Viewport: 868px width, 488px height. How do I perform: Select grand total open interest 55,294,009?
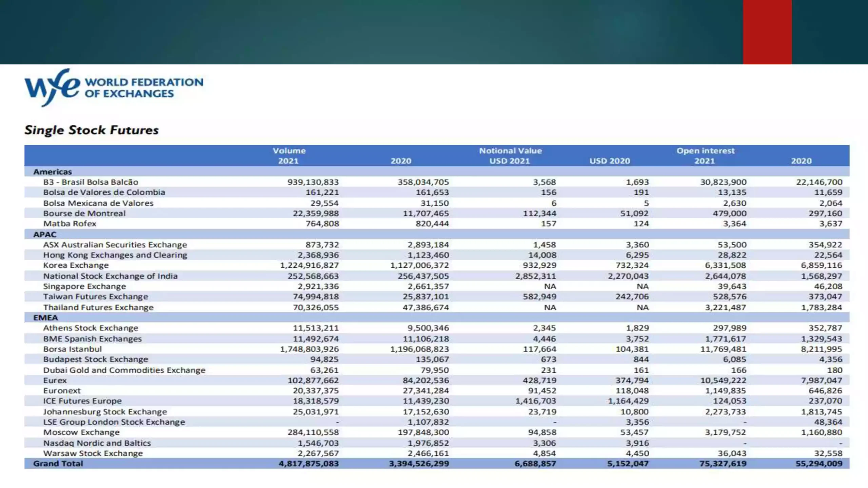pyautogui.click(x=819, y=464)
